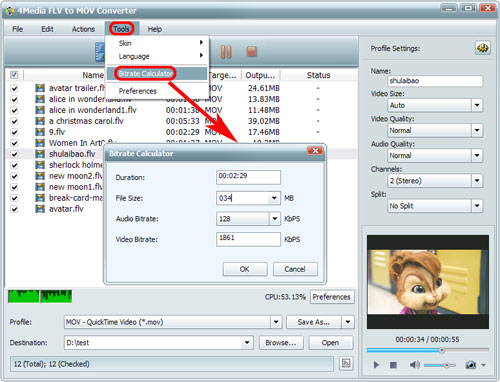Open Video Quality dropdown
Image resolution: width=500 pixels, height=382 pixels.
tap(477, 130)
